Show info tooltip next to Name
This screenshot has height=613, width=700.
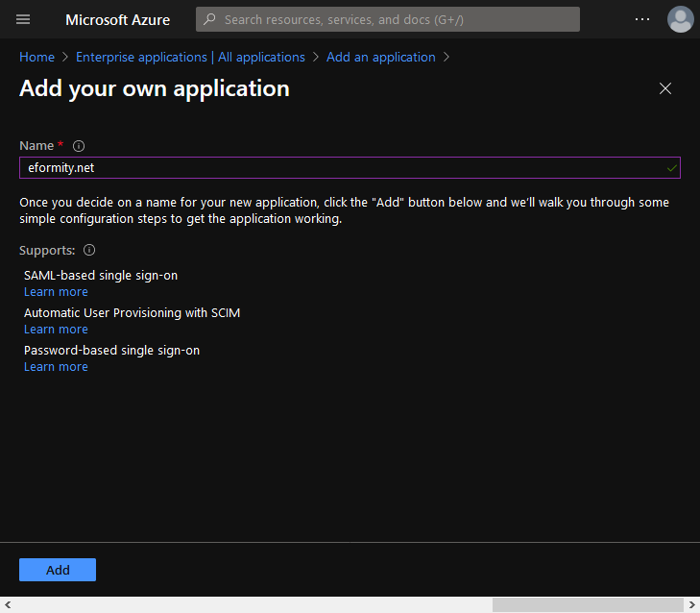(79, 146)
